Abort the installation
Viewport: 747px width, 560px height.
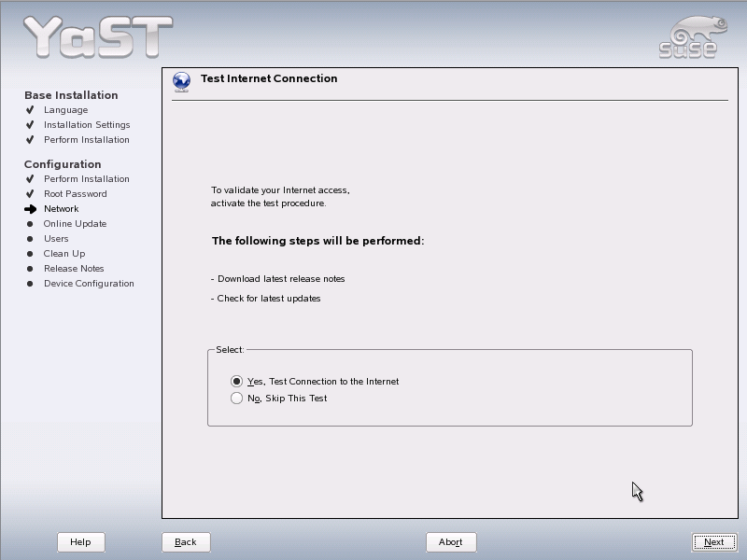tap(451, 542)
